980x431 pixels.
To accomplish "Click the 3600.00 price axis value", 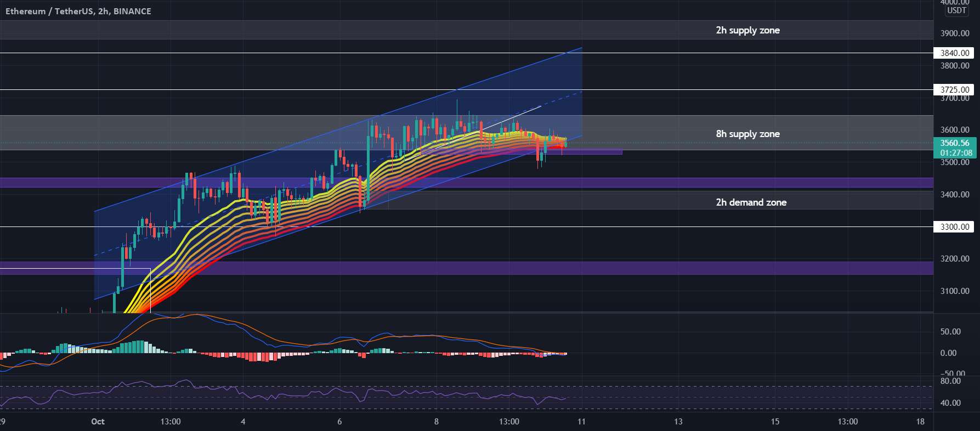I will click(x=955, y=130).
